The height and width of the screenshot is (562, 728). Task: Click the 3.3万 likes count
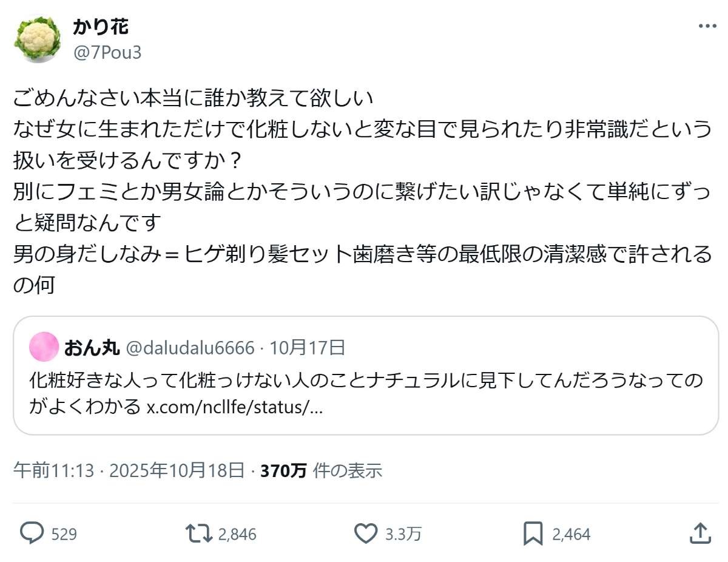pyautogui.click(x=403, y=534)
